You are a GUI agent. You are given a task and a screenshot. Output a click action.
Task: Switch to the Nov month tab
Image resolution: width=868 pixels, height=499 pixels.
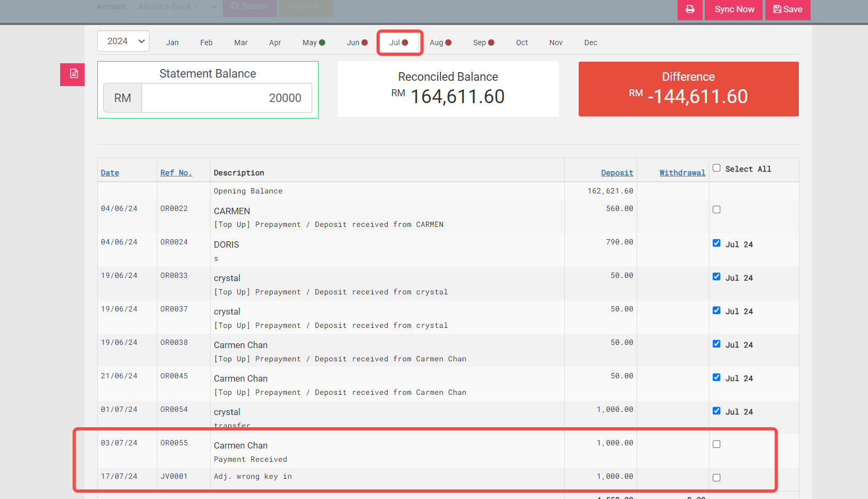tap(556, 43)
